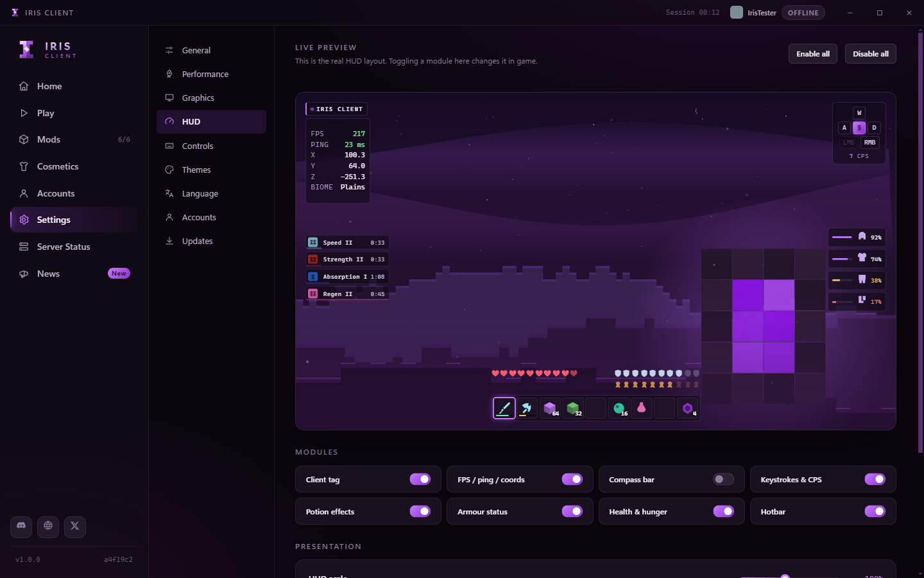Click the boots durability 17% bar
This screenshot has width=924, height=578.
[857, 301]
